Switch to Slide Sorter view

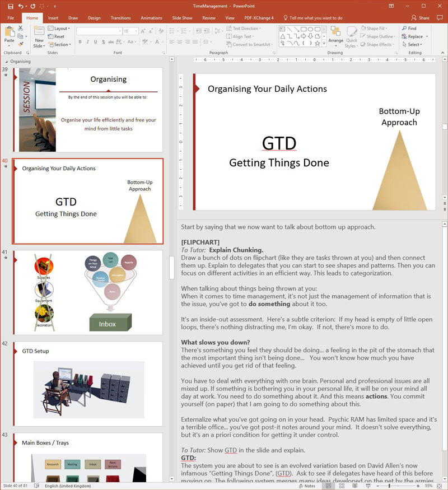coord(342,486)
